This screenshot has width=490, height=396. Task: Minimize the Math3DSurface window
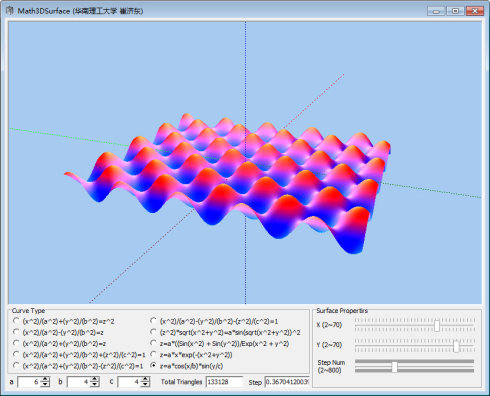point(436,11)
